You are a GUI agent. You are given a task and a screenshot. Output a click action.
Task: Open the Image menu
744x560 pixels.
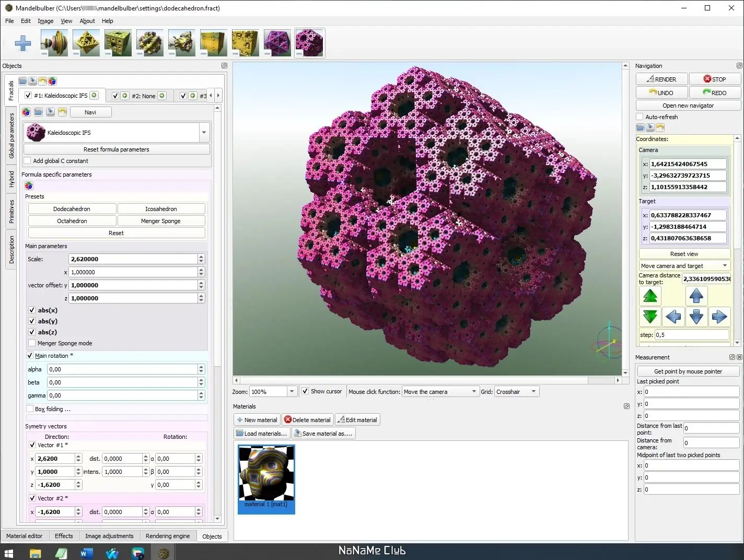point(45,21)
